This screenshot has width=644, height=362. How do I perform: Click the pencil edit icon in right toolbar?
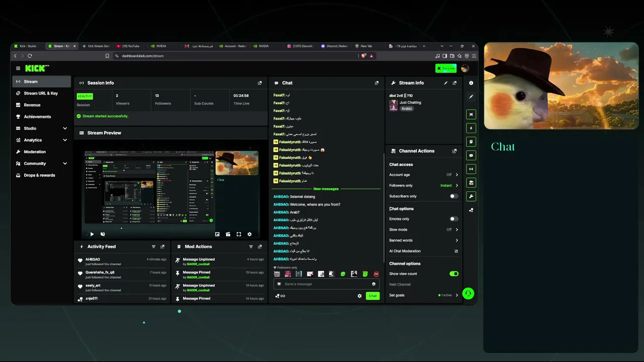[x=471, y=97]
